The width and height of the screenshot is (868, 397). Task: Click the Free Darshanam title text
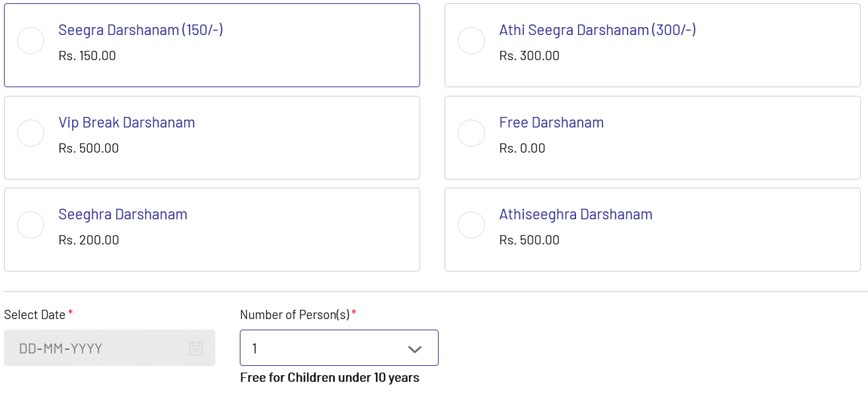pos(552,122)
